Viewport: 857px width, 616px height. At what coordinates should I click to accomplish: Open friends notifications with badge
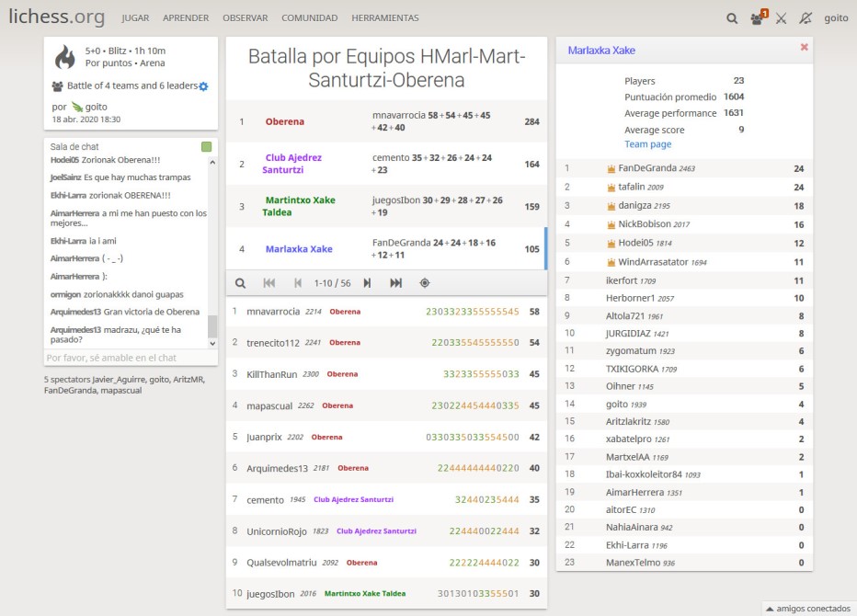click(x=757, y=17)
